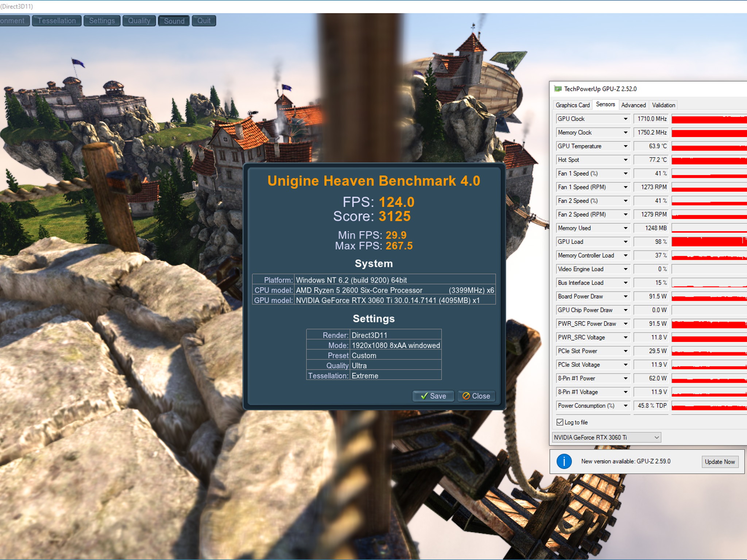747x560 pixels.
Task: Open the Memory Used sensor dropdown
Action: pyautogui.click(x=626, y=228)
